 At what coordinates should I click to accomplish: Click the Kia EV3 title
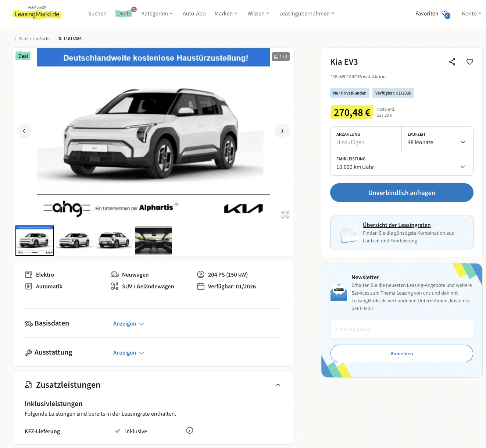tap(344, 62)
